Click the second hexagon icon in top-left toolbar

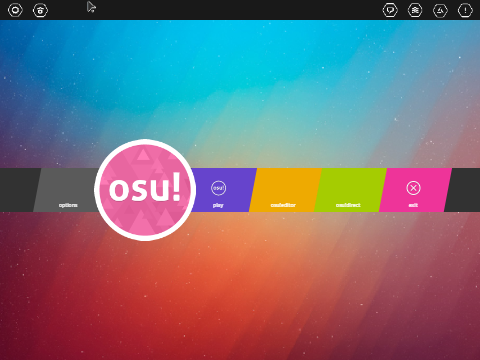(40, 10)
